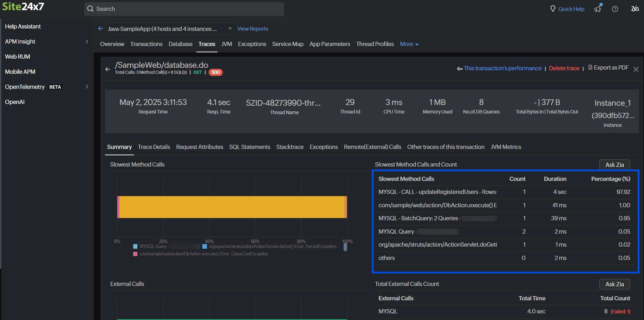Open the help question mark icon
Image resolution: width=644 pixels, height=320 pixels.
[x=615, y=9]
